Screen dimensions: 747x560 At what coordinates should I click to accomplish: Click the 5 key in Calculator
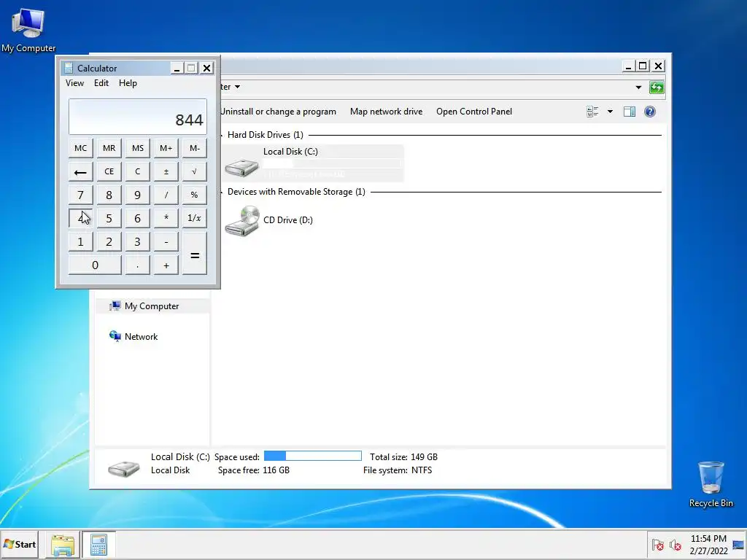pos(109,219)
